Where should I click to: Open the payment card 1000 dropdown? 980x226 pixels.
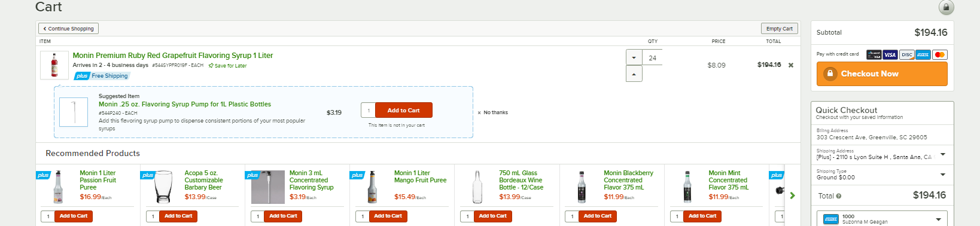tap(882, 219)
